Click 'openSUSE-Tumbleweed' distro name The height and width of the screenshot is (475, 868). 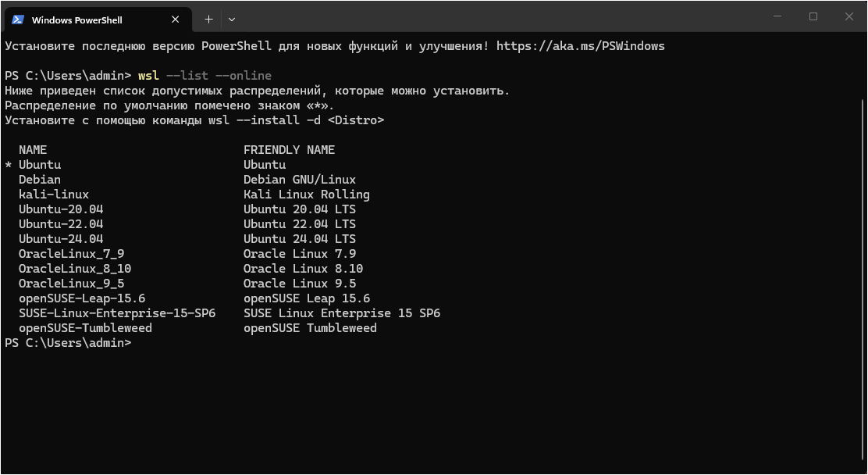coord(85,328)
